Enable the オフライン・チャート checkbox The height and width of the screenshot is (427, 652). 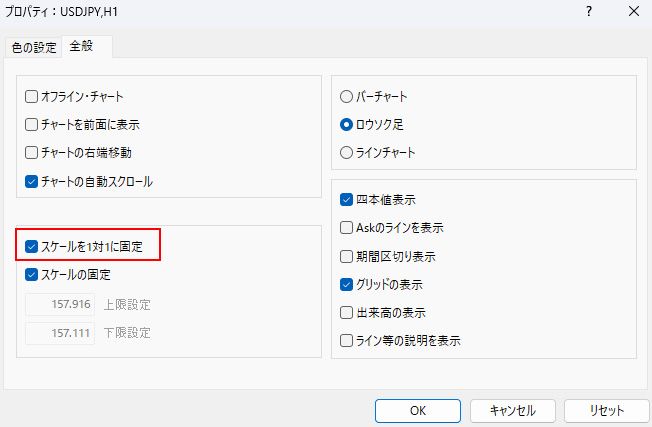pos(32,97)
